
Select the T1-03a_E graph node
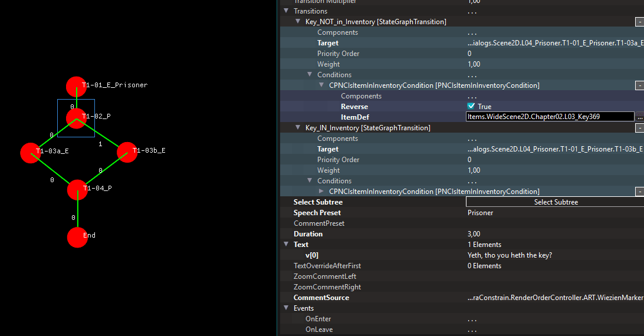pyautogui.click(x=31, y=153)
